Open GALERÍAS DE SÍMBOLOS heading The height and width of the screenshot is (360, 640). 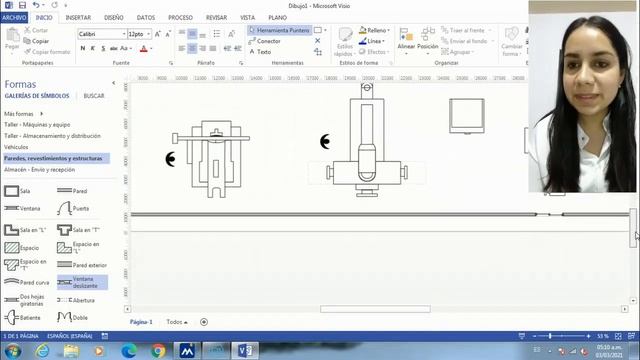[37, 96]
